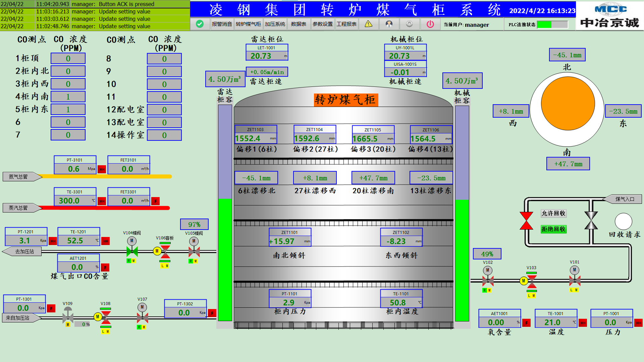Click the red power exit icon
Screen dimensions: 644x362
tap(430, 24)
